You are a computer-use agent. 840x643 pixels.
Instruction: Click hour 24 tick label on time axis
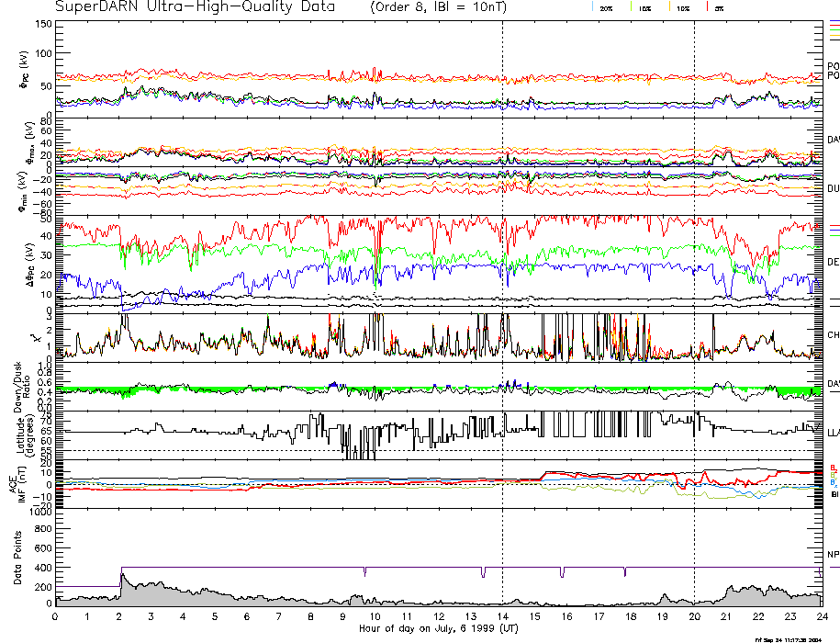pos(822,616)
